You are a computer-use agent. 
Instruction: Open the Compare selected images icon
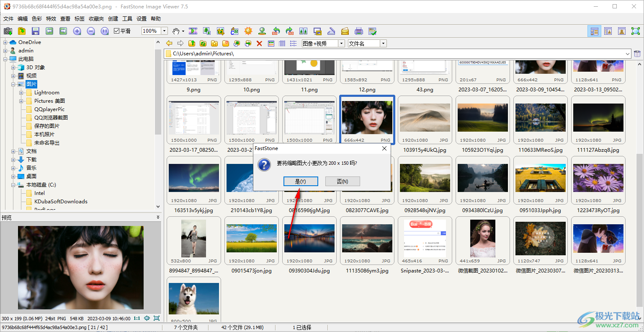[x=304, y=31]
